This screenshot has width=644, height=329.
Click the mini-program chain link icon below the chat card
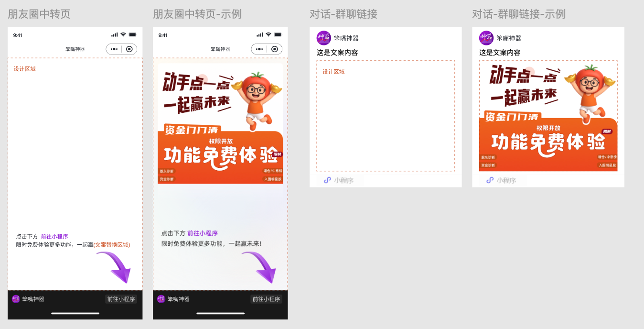(x=327, y=180)
